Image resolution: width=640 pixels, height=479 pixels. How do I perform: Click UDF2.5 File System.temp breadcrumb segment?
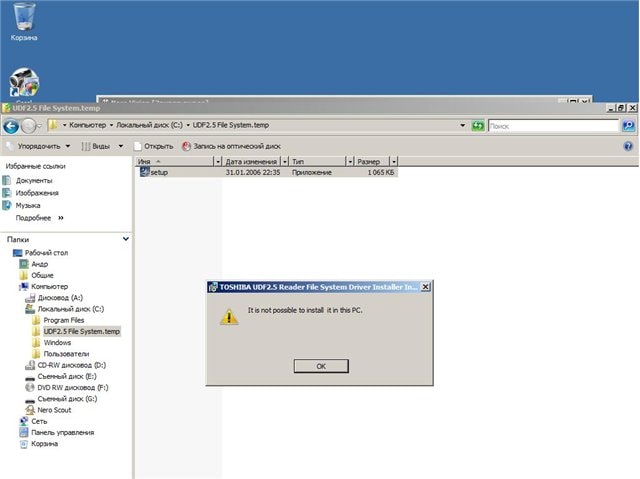(231, 125)
